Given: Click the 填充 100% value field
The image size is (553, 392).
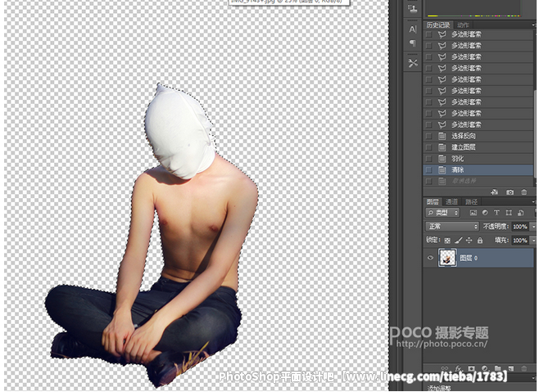Looking at the screenshot, I should tap(520, 241).
